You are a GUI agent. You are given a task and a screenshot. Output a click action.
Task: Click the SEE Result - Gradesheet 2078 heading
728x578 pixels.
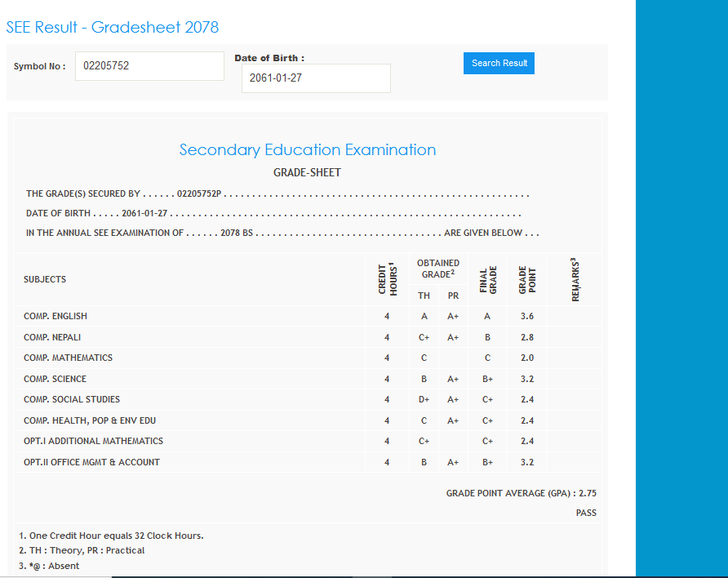pos(113,27)
